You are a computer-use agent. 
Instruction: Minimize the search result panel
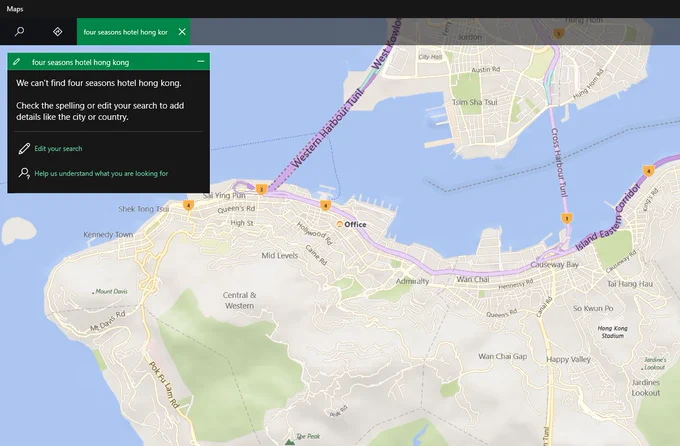point(200,62)
